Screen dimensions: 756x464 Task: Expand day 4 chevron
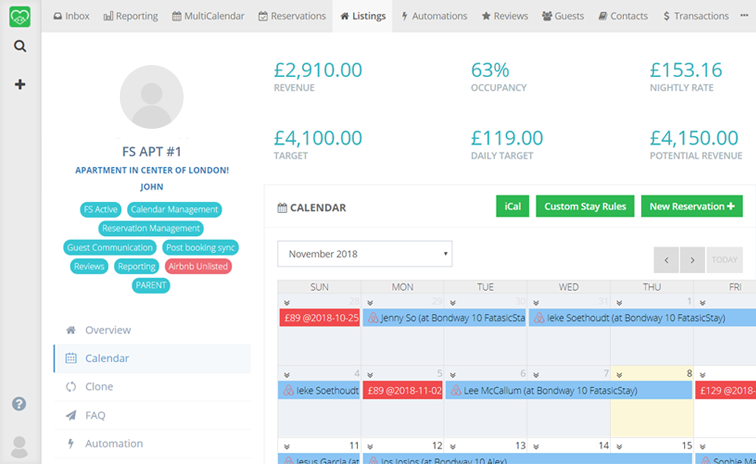click(x=287, y=375)
